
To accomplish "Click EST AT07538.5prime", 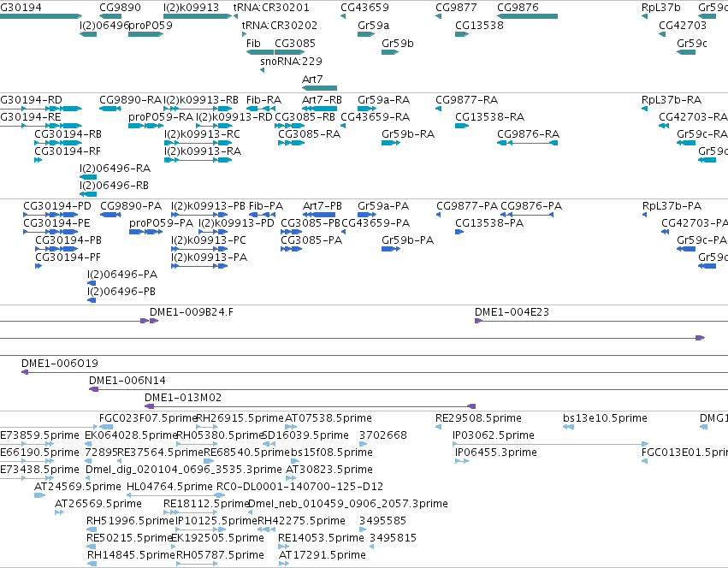I will pos(328,418).
